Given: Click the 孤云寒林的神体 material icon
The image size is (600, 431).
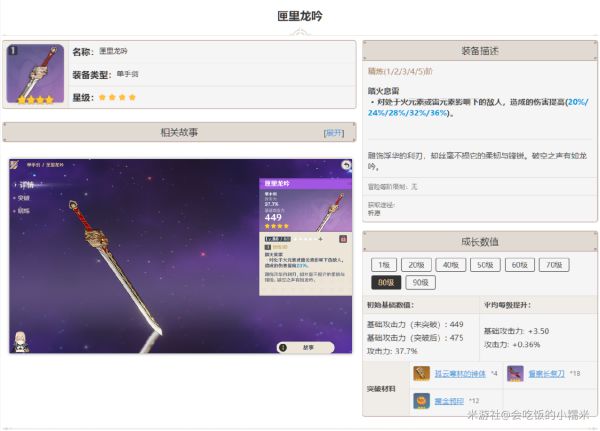Looking at the screenshot, I should (x=421, y=373).
